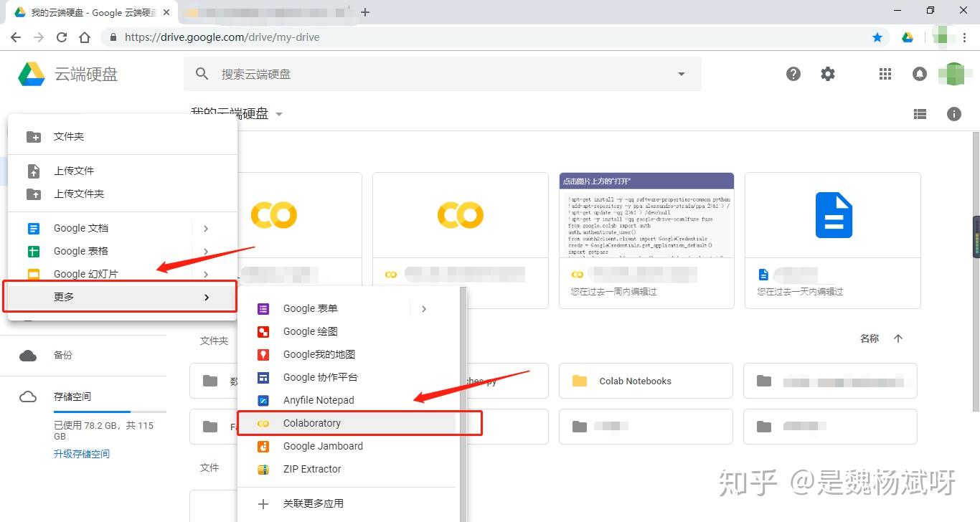
Task: Open Colaboratory from the submenu
Action: pos(312,423)
